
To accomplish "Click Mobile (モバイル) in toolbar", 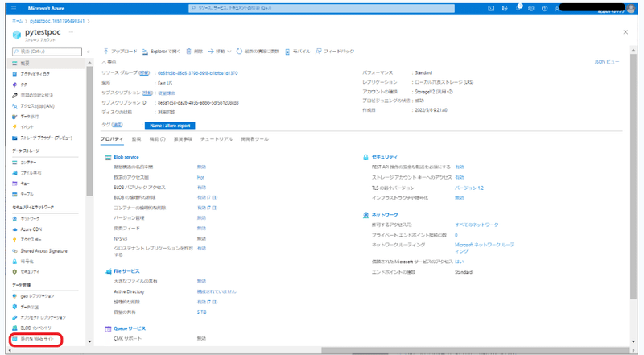I will (298, 52).
